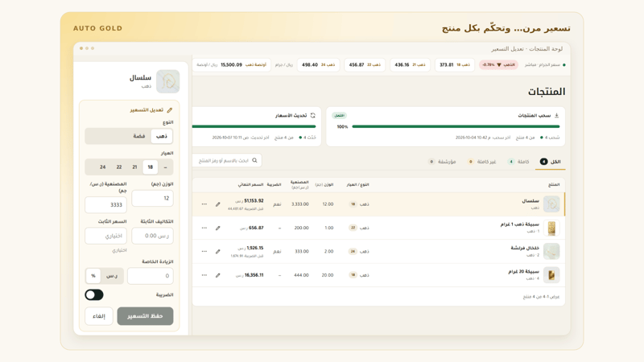The image size is (644, 362).
Task: Click إلغاء cancel button
Action: 99,316
